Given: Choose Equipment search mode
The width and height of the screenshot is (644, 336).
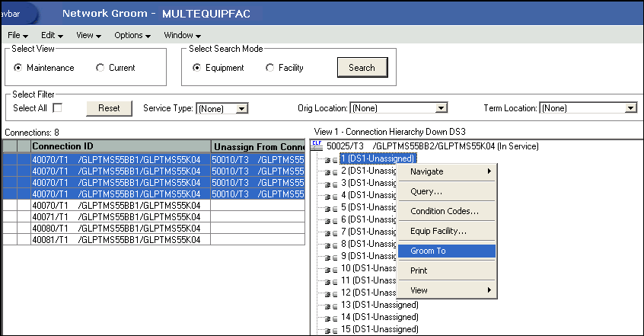Looking at the screenshot, I should click(196, 68).
